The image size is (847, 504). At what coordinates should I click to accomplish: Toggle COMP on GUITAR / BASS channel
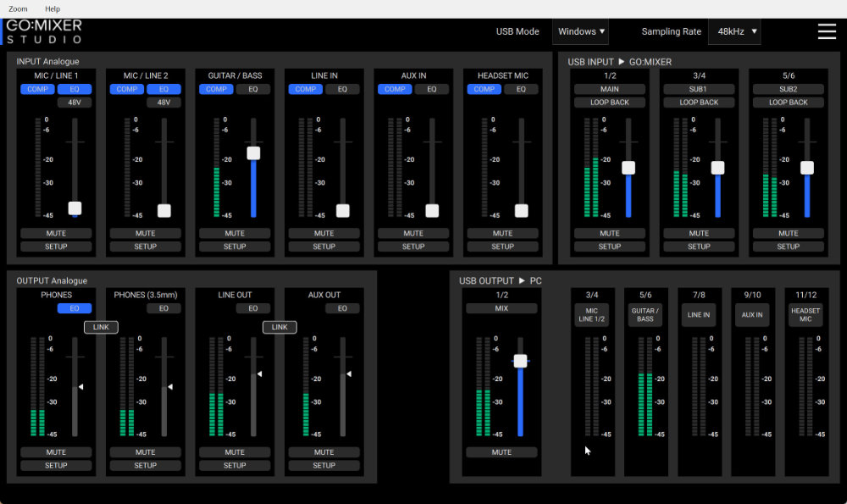(x=216, y=89)
